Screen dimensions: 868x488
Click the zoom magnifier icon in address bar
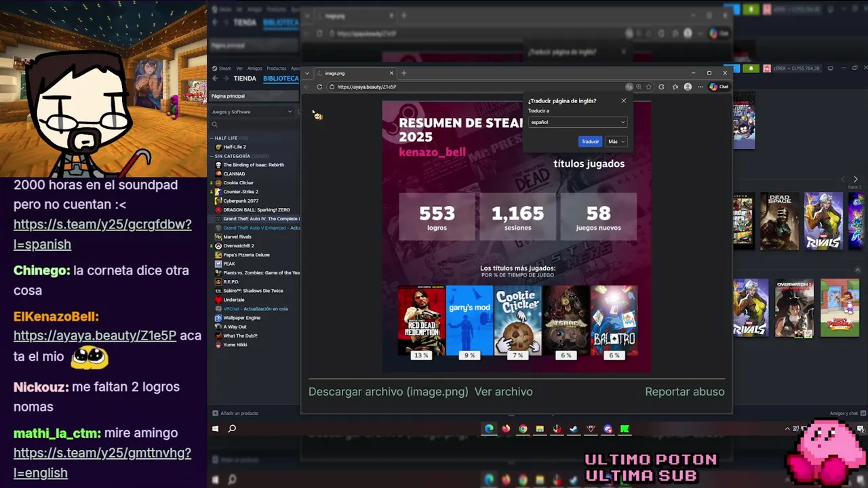(639, 87)
